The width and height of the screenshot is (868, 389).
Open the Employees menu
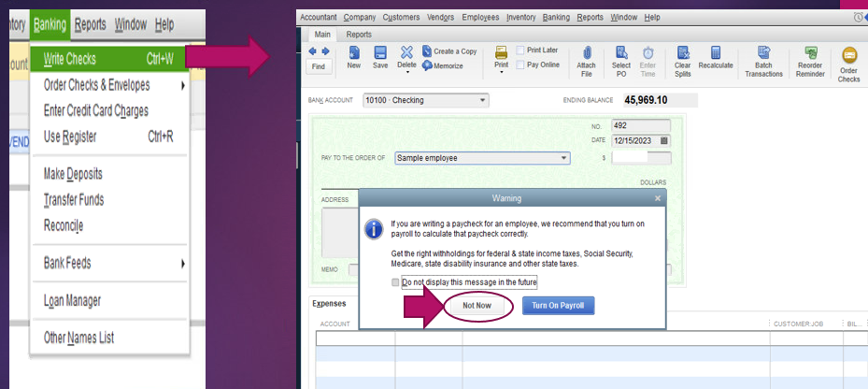click(x=480, y=17)
